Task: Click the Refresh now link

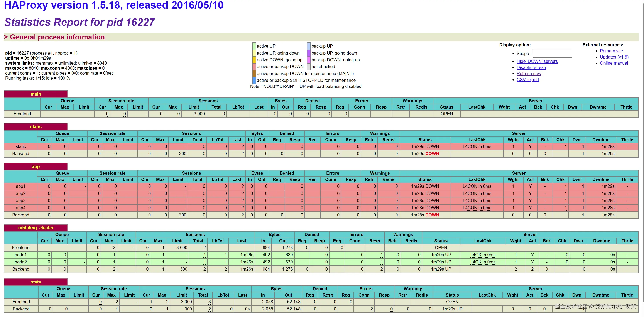Action: (529, 74)
